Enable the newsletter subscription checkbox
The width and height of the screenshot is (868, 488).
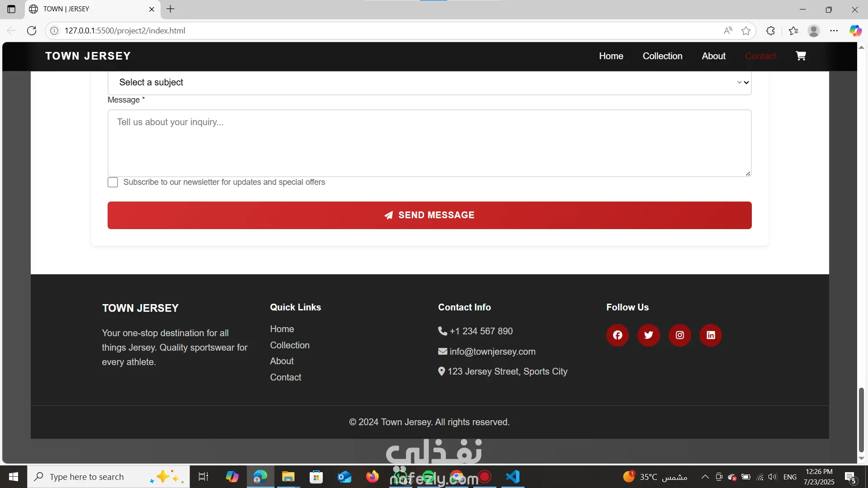[113, 182]
